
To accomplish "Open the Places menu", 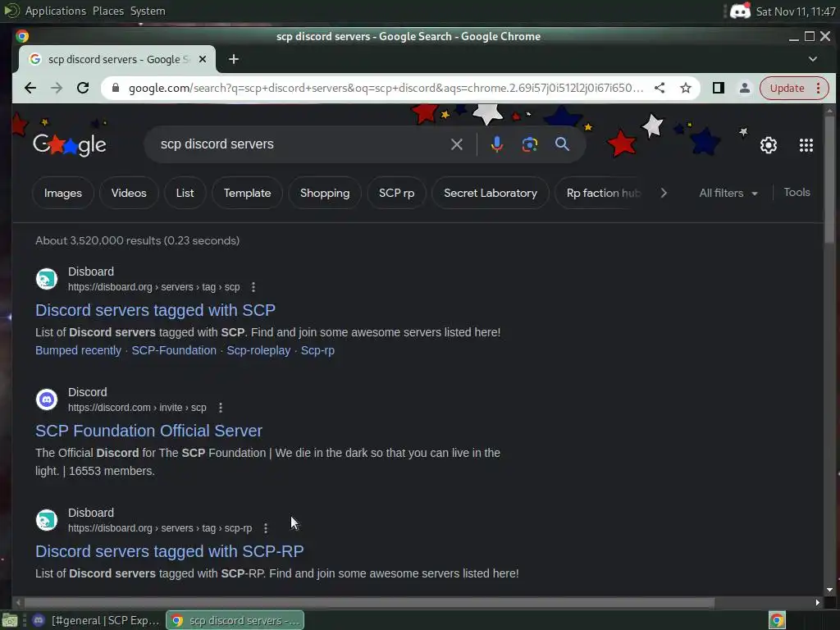I will (108, 11).
